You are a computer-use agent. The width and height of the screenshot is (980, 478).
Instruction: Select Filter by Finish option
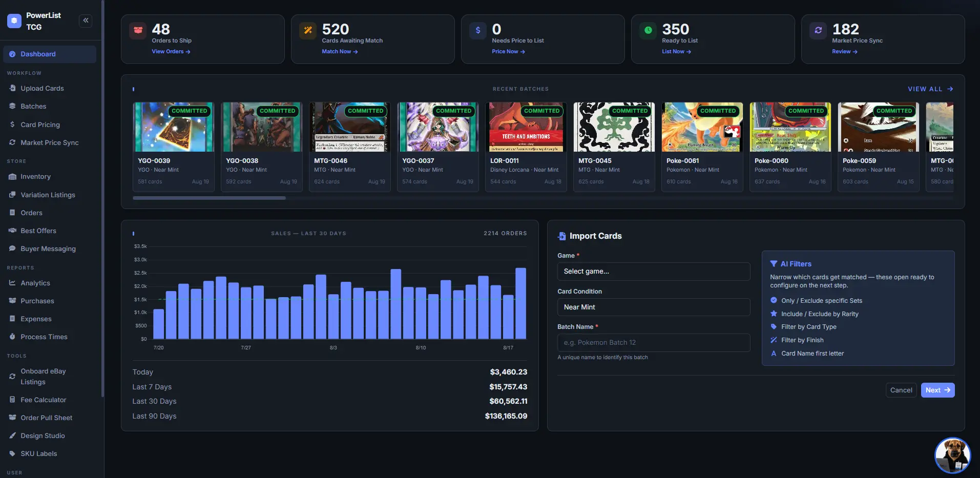point(797,340)
